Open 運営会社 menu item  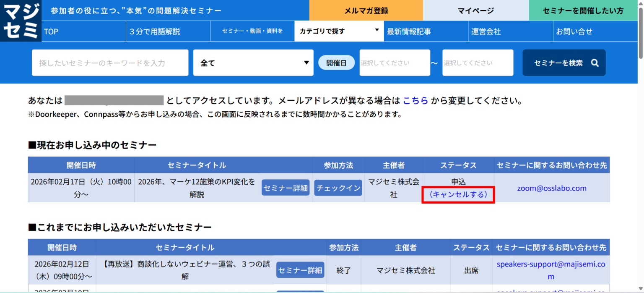(486, 31)
